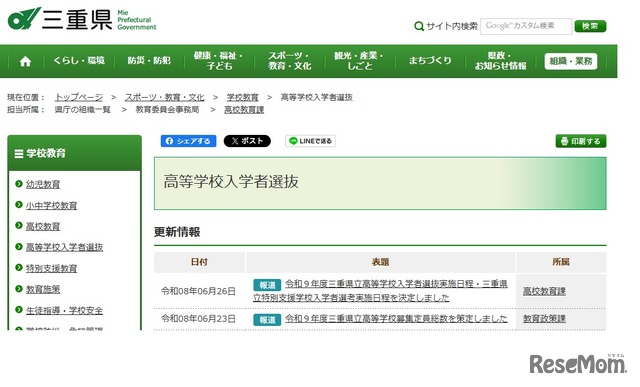Screen dimensions: 640x387
Task: Open the 令和9年度入学者選抜実施日程 announcement link
Action: point(380,291)
